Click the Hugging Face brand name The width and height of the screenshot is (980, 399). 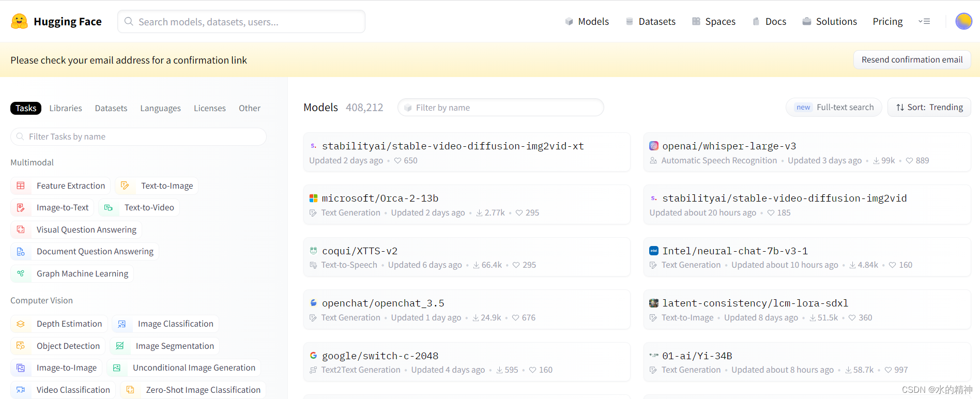click(68, 21)
